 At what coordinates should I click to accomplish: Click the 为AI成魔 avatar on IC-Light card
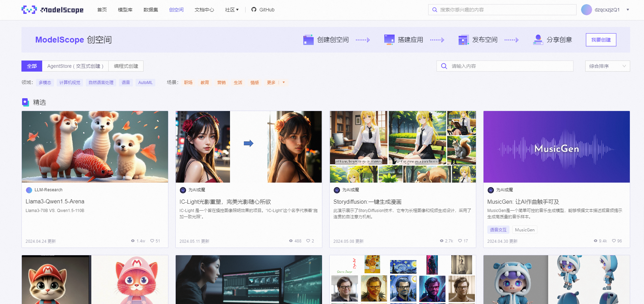point(183,190)
